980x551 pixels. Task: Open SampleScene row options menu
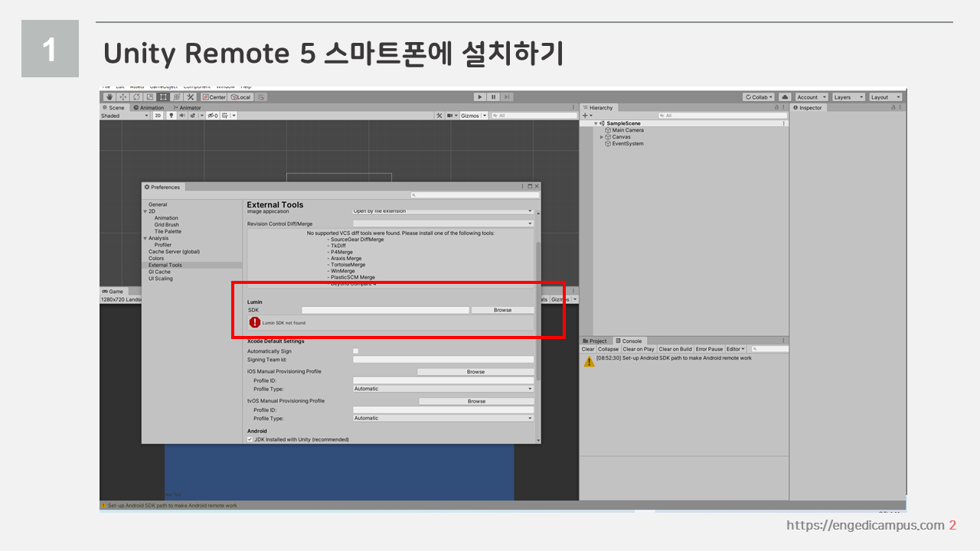coord(783,123)
